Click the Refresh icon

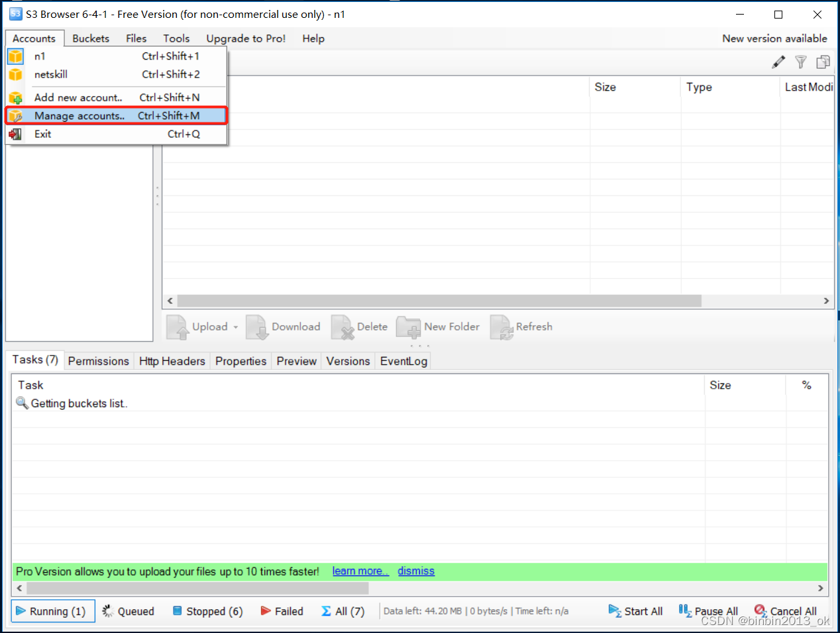click(x=501, y=327)
